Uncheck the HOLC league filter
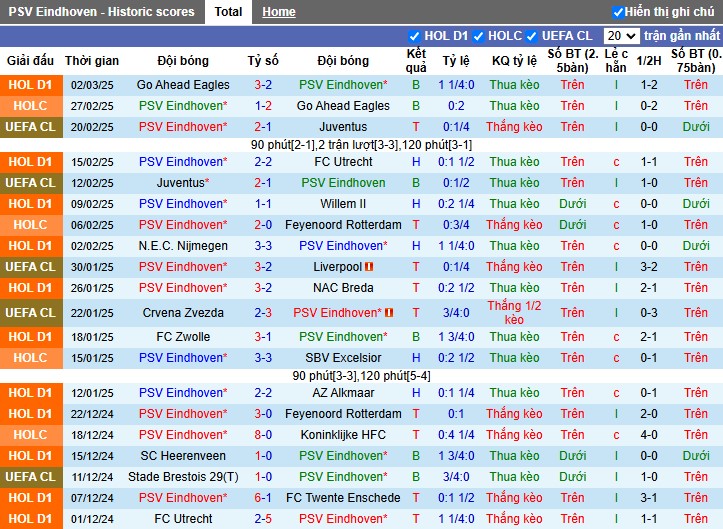 [x=479, y=36]
